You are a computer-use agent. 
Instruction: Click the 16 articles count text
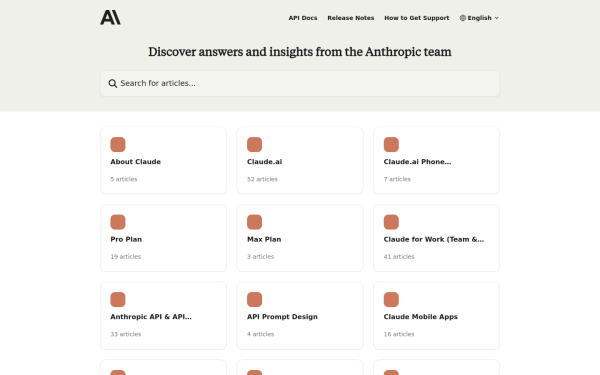399,334
